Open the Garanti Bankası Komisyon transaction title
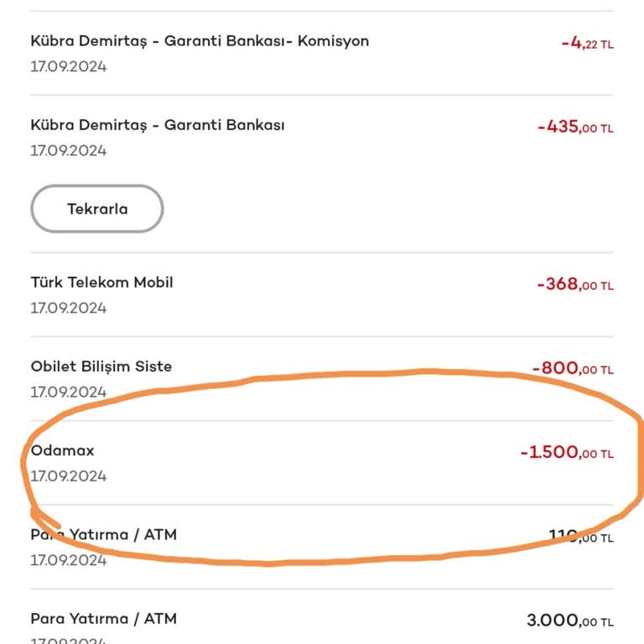 pyautogui.click(x=200, y=41)
